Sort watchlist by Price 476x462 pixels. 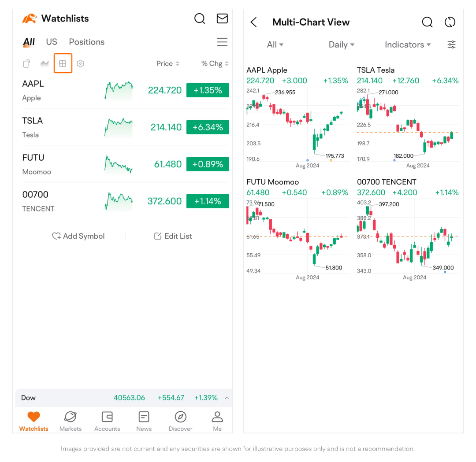(x=167, y=63)
